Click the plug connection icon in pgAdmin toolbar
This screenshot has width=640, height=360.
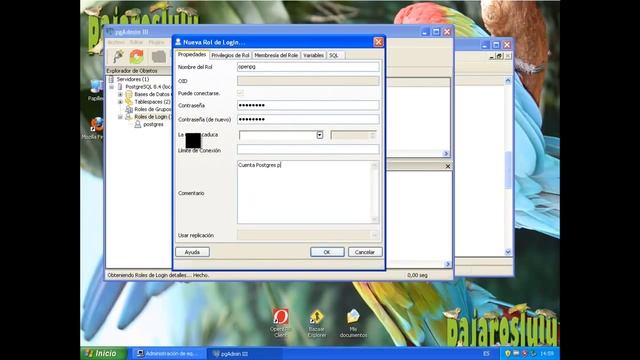tap(118, 56)
